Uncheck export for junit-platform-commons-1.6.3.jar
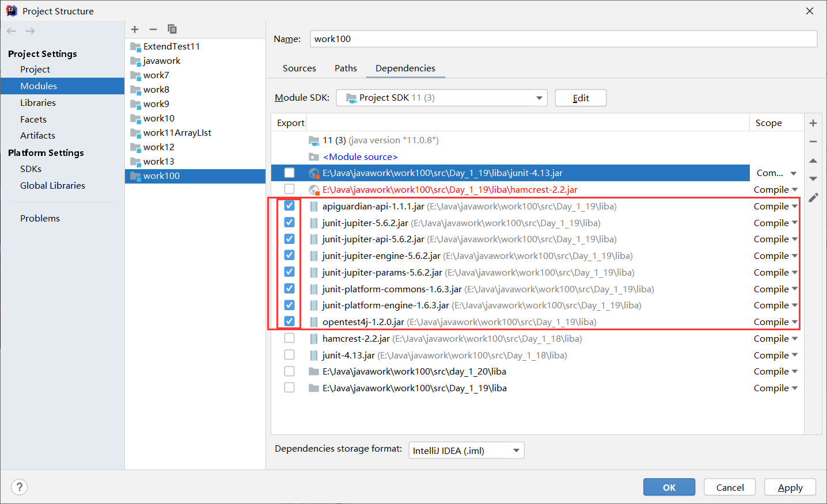The width and height of the screenshot is (827, 504). [289, 289]
